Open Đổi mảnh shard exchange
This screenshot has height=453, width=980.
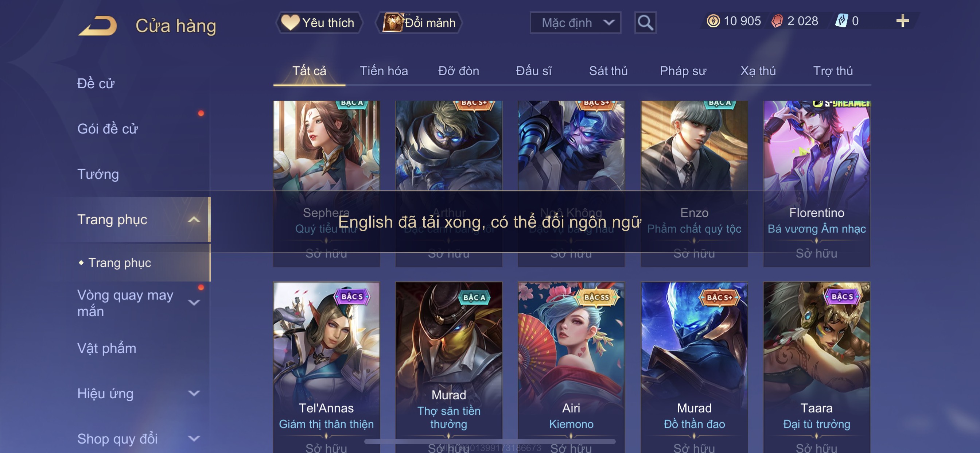click(x=419, y=23)
